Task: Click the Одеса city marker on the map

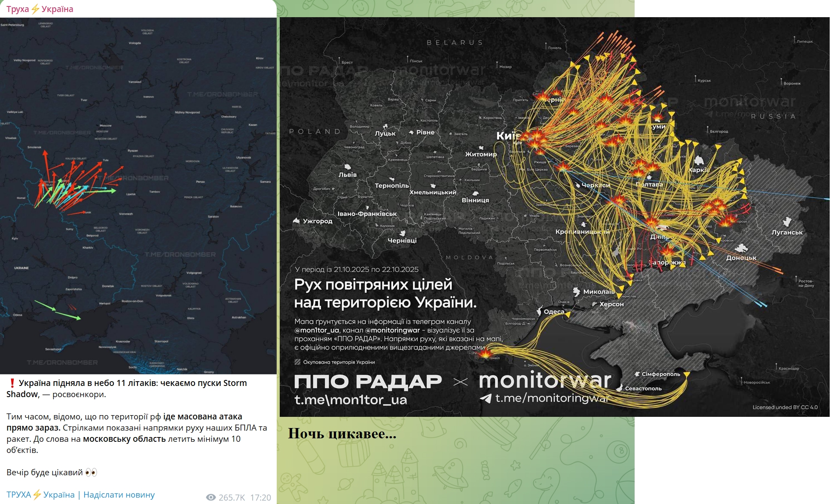Action: (x=539, y=311)
